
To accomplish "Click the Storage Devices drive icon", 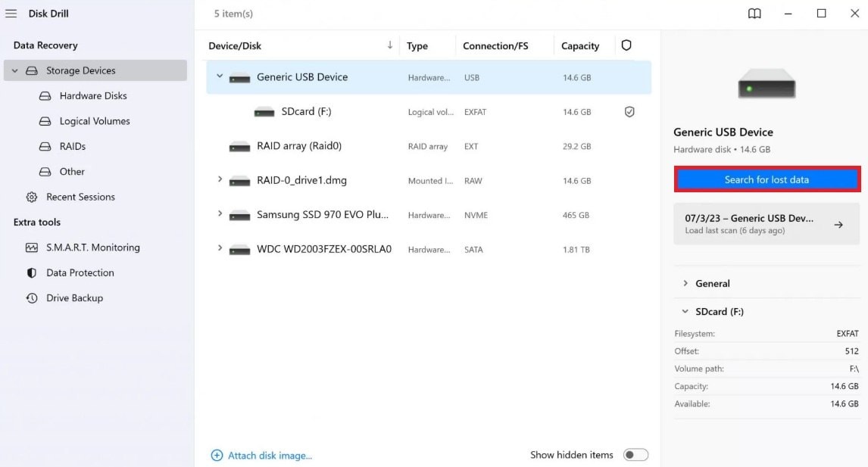I will click(x=32, y=71).
